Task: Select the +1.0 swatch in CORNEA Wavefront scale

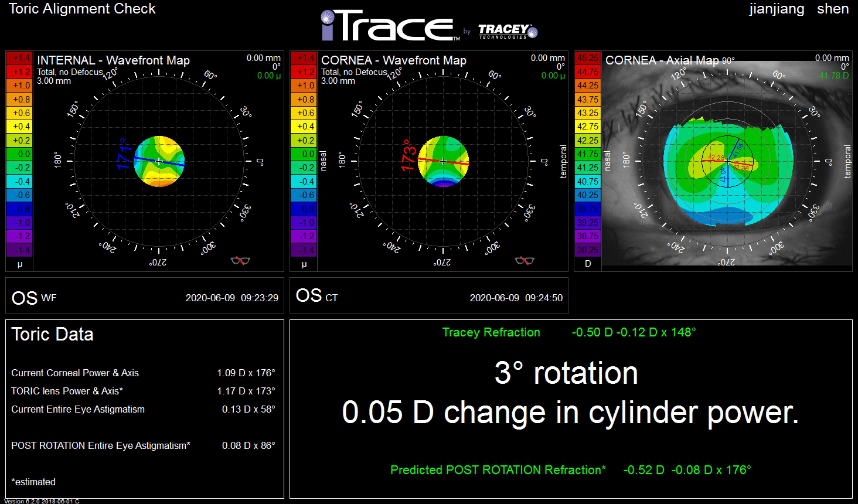Action: point(304,86)
